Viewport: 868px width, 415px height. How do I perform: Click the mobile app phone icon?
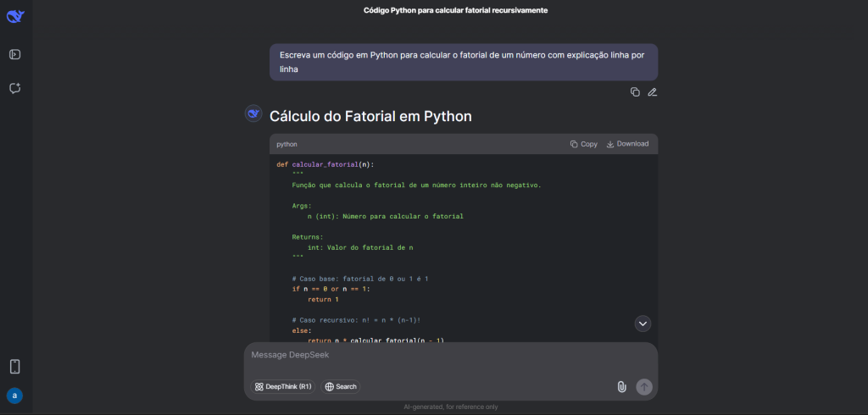(15, 366)
